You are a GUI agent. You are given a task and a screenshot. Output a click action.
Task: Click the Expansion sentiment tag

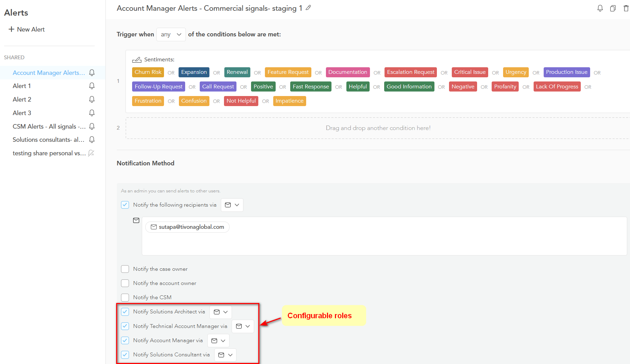coord(194,72)
